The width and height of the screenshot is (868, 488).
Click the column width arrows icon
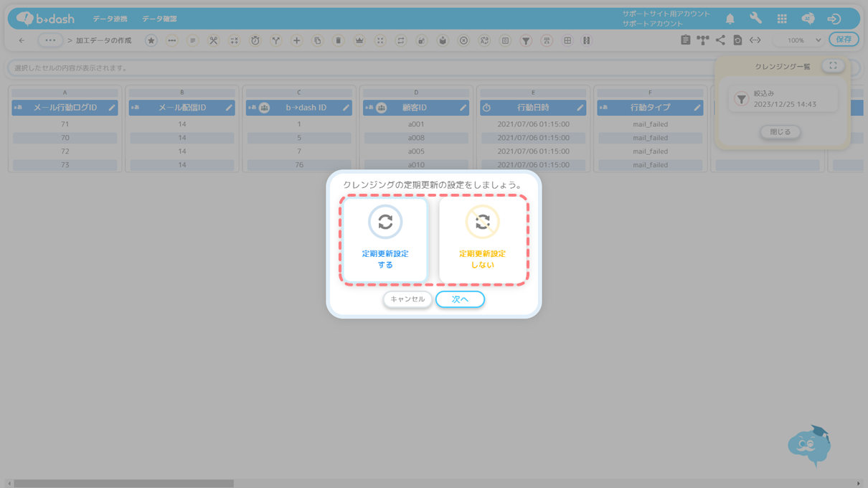[x=755, y=40]
